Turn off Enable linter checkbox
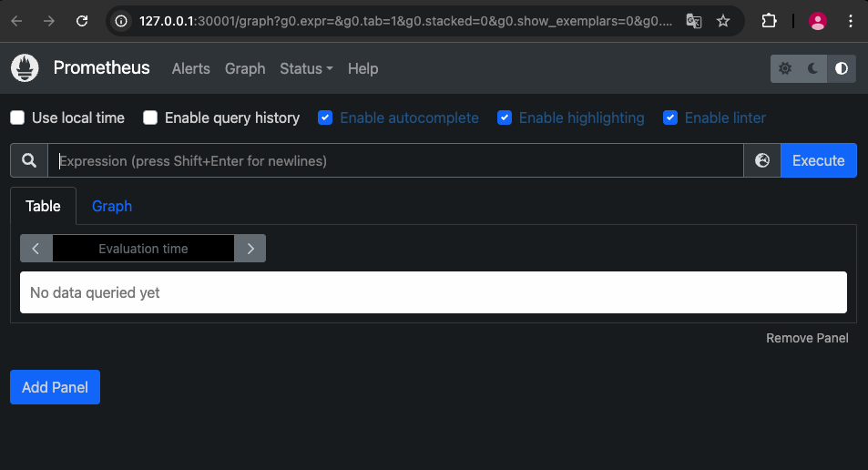The image size is (868, 470). (670, 117)
